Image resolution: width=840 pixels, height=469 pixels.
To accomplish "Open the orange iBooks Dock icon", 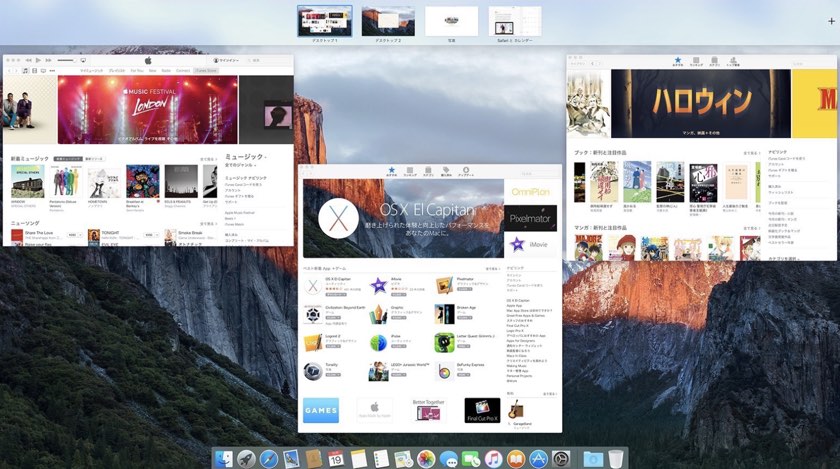I will pos(516,459).
